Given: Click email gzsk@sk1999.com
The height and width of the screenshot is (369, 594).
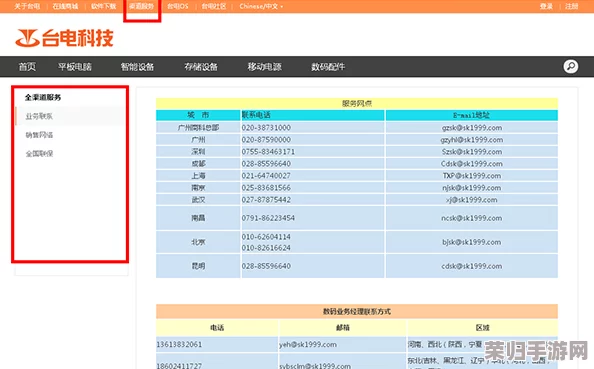Looking at the screenshot, I should [x=472, y=128].
